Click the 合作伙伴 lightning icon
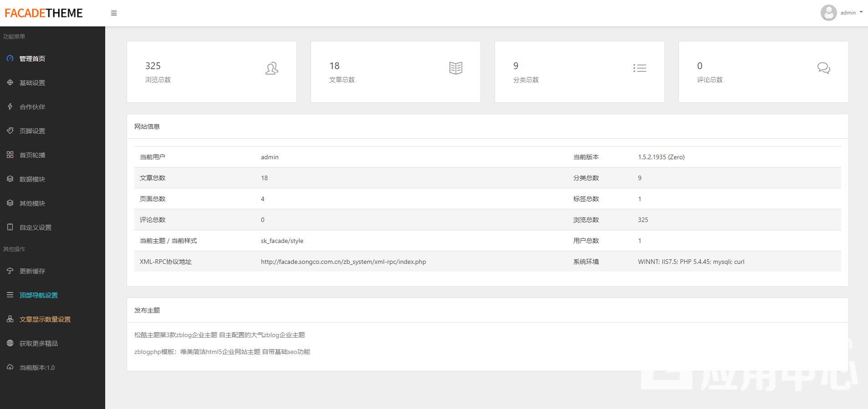The image size is (868, 409). (10, 106)
